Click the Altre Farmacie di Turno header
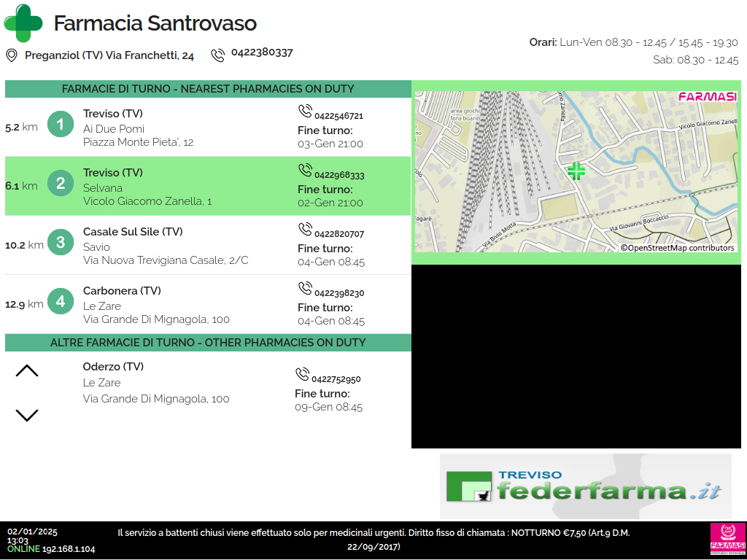747x560 pixels. coord(208,343)
